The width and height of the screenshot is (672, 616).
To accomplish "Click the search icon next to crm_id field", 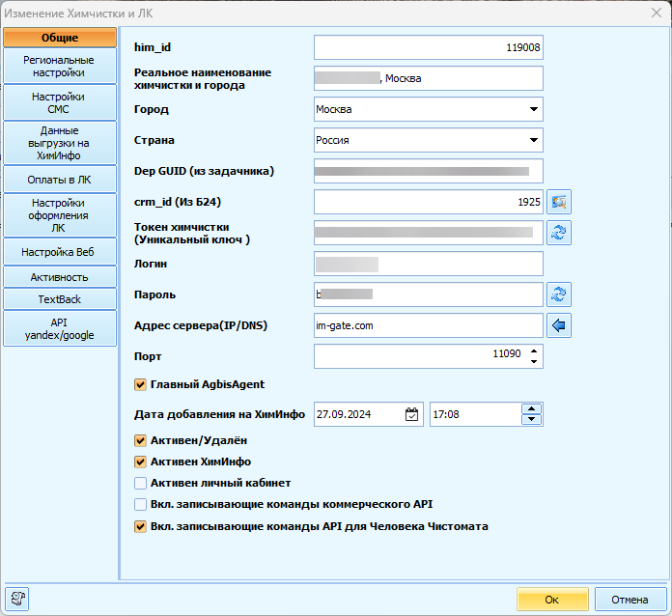I will coord(559,202).
